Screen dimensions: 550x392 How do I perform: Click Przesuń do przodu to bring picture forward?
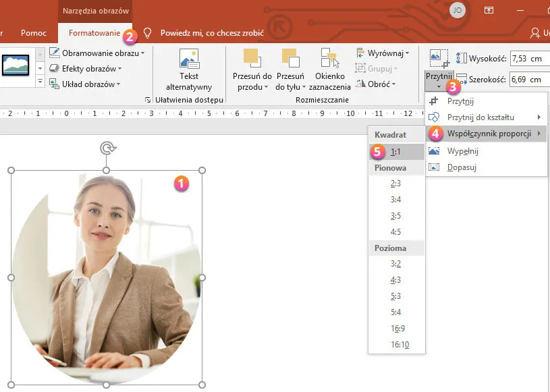tap(252, 69)
